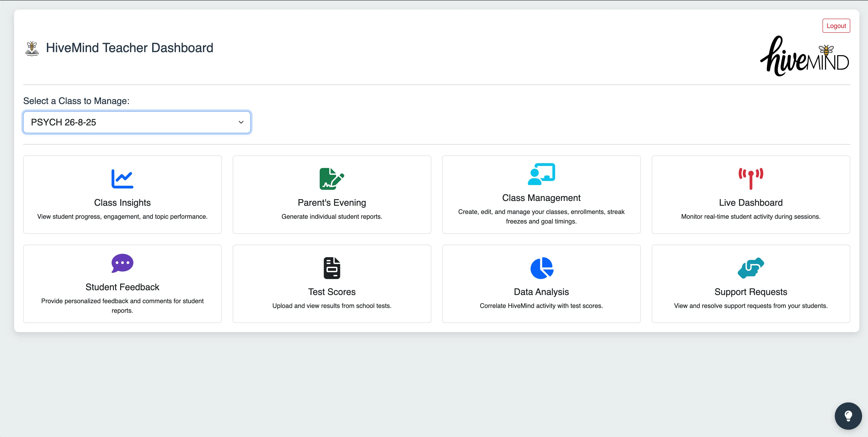Click the Data Analysis pie chart icon

pos(542,268)
